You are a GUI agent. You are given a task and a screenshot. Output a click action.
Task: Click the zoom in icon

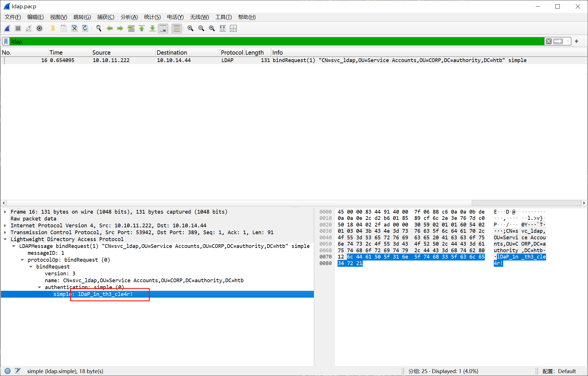click(190, 28)
